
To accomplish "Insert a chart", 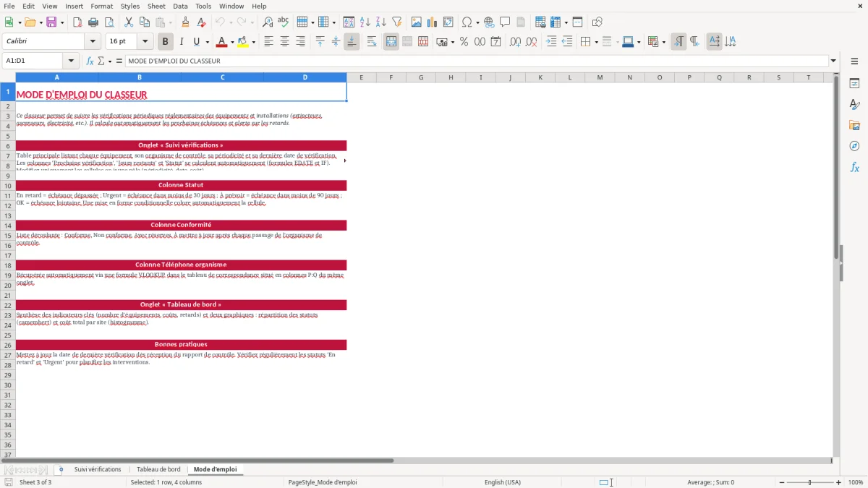I will coord(433,22).
